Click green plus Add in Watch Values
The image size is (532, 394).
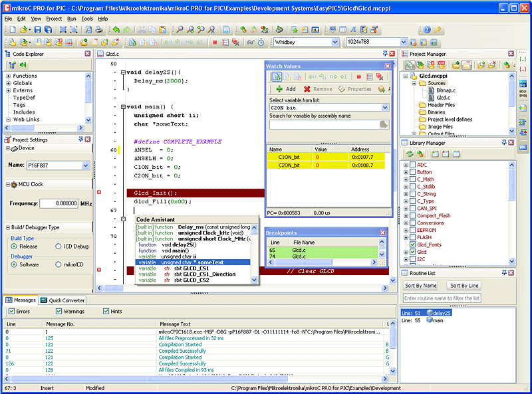(286, 89)
